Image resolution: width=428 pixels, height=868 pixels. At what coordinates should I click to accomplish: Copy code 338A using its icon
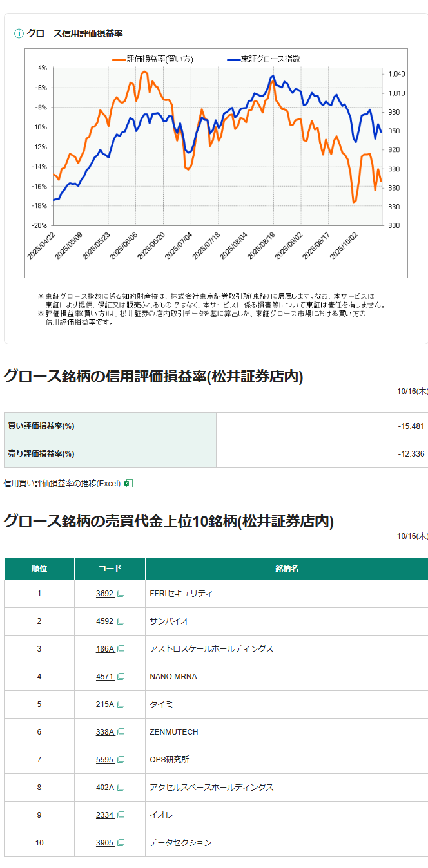coord(121,732)
